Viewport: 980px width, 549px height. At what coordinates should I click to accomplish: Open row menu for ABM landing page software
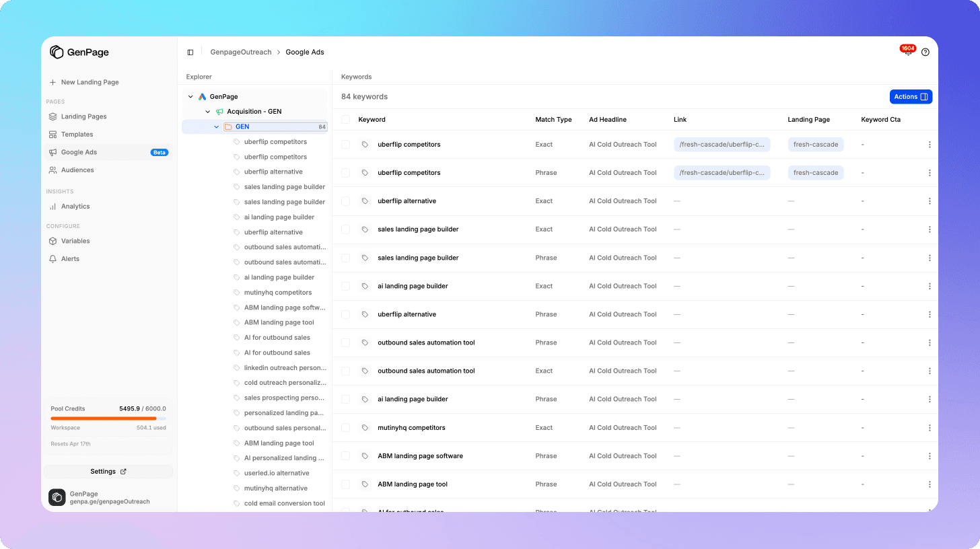(930, 456)
